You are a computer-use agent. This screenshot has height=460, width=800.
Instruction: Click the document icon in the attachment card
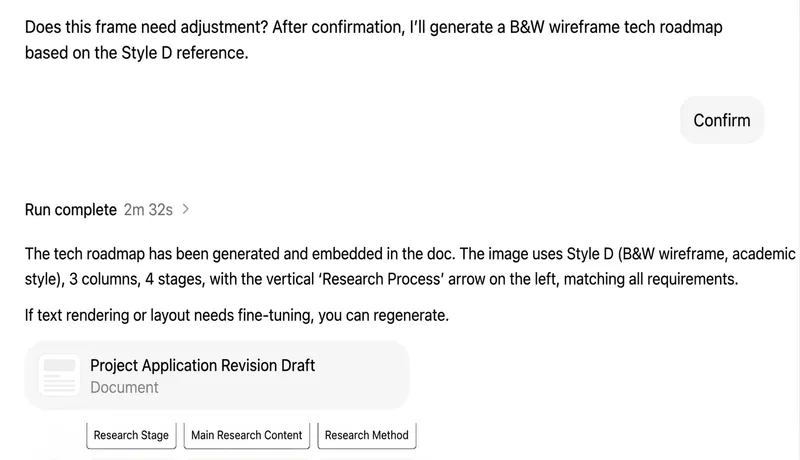[59, 375]
